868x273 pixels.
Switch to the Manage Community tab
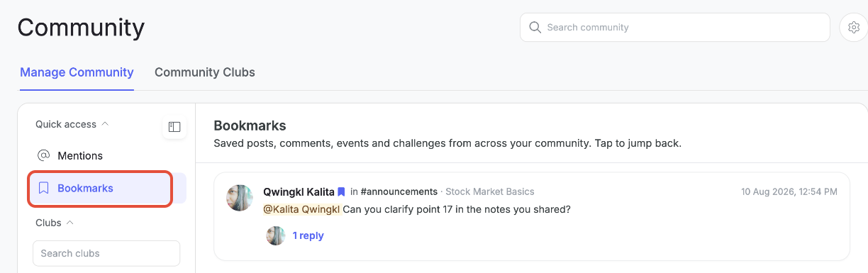pos(77,72)
